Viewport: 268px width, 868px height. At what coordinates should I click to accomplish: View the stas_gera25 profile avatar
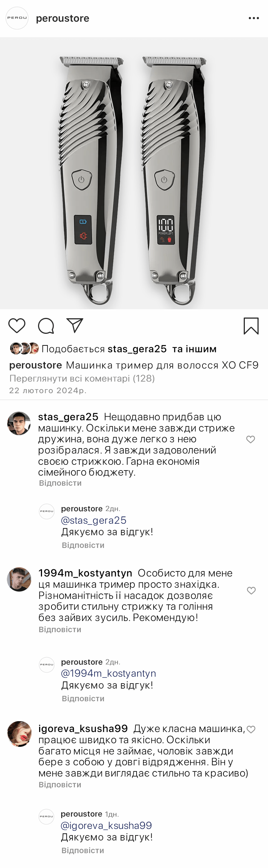[19, 423]
